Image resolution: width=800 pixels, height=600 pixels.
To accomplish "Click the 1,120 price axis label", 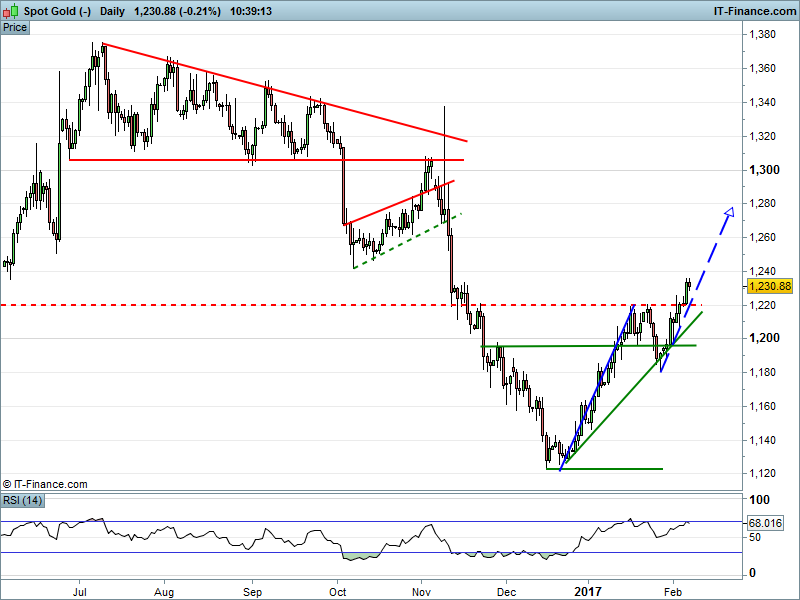I will 762,473.
